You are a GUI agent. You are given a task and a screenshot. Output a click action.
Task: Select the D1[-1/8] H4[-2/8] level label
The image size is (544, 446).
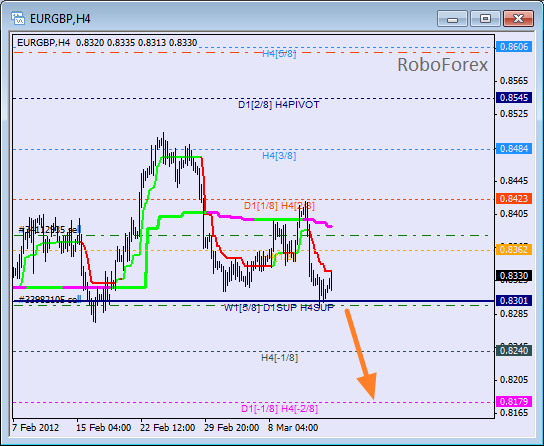tap(280, 409)
